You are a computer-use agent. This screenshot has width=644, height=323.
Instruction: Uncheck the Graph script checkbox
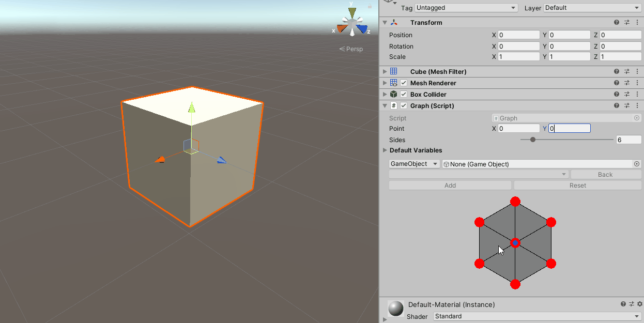tap(404, 105)
